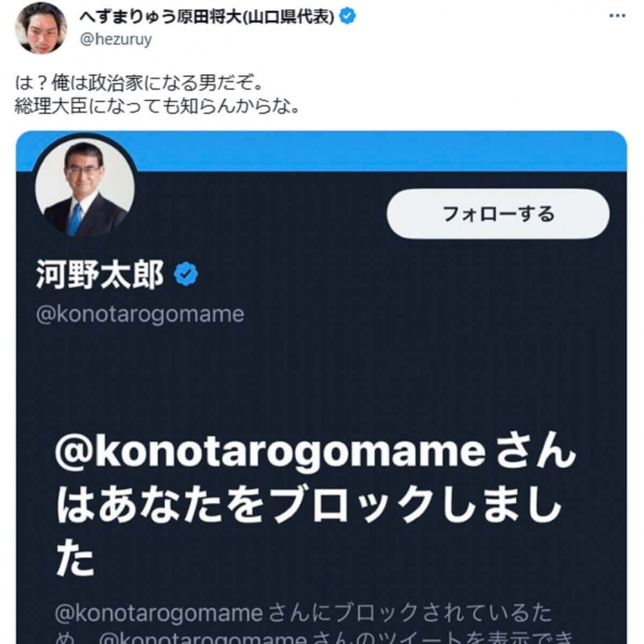Image resolution: width=644 pixels, height=644 pixels.
Task: Click the gray @konotarogomame handle under the name
Action: [x=139, y=314]
